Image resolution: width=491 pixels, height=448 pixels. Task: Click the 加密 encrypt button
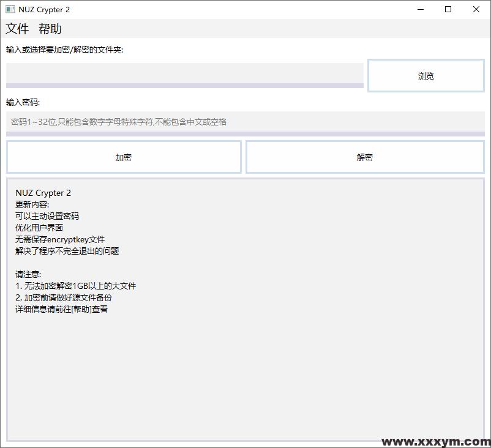click(x=124, y=157)
